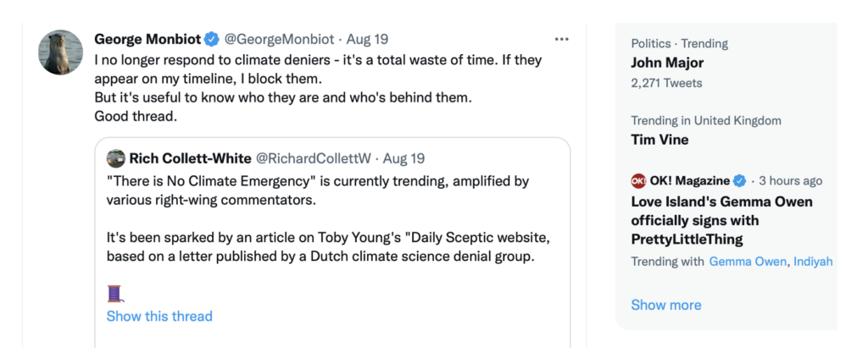Click the thread spool emoji icon
Image resolution: width=868 pixels, height=353 pixels.
pos(115,294)
